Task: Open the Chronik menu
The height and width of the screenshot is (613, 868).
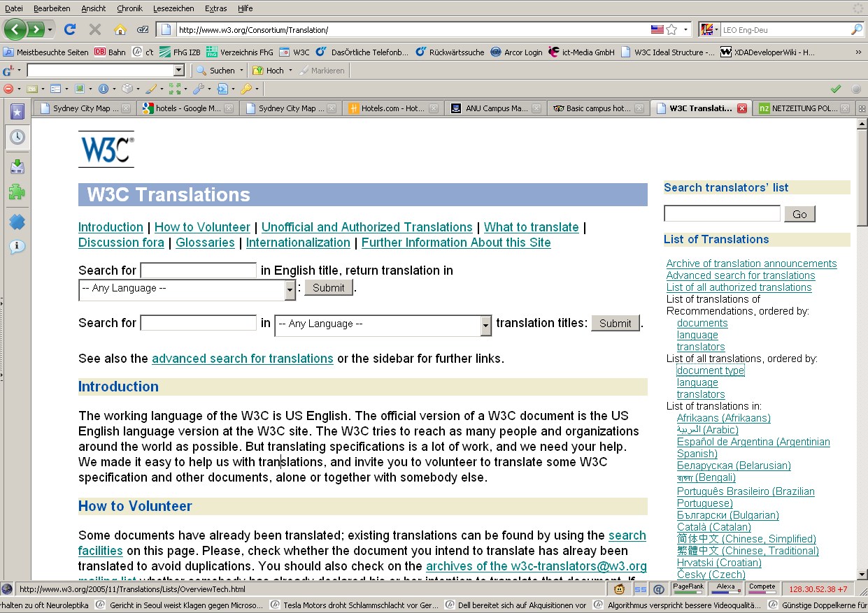Action: pyautogui.click(x=129, y=8)
